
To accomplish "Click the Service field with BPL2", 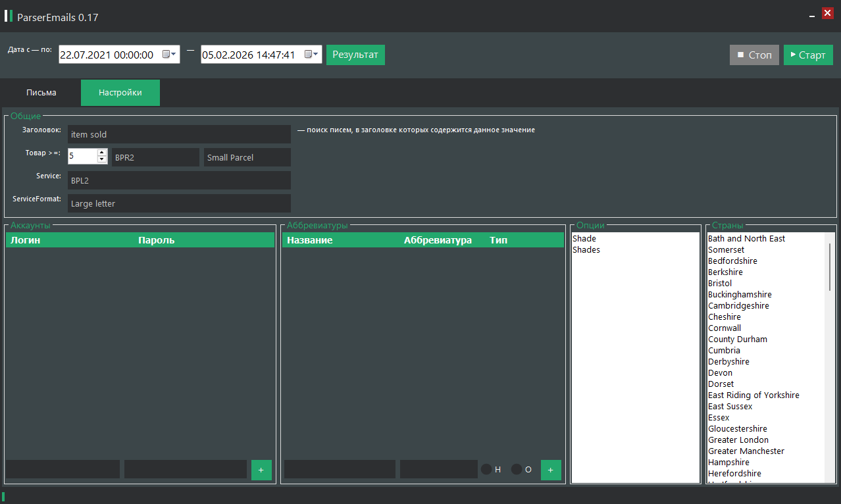I will 179,180.
